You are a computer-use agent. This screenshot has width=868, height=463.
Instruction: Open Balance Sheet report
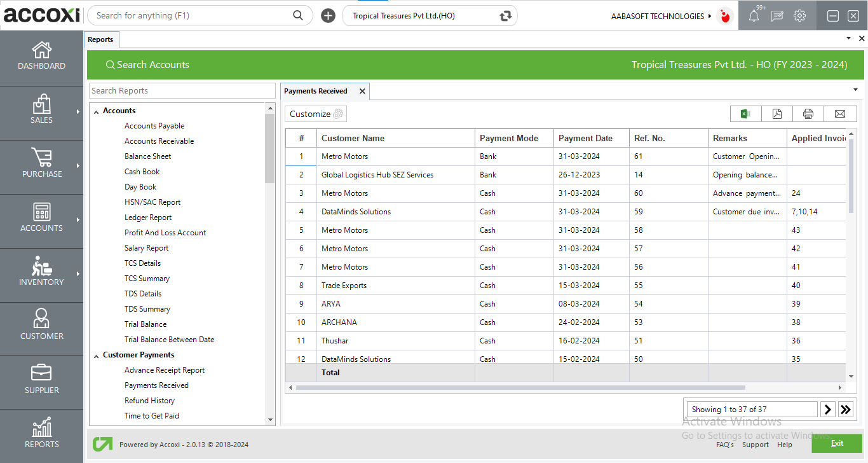point(147,156)
